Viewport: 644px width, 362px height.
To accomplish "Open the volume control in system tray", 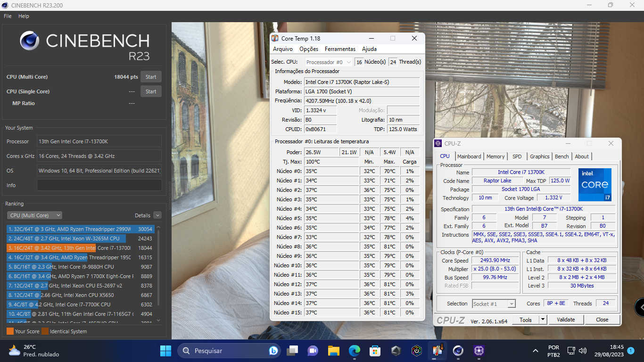I will point(583,351).
